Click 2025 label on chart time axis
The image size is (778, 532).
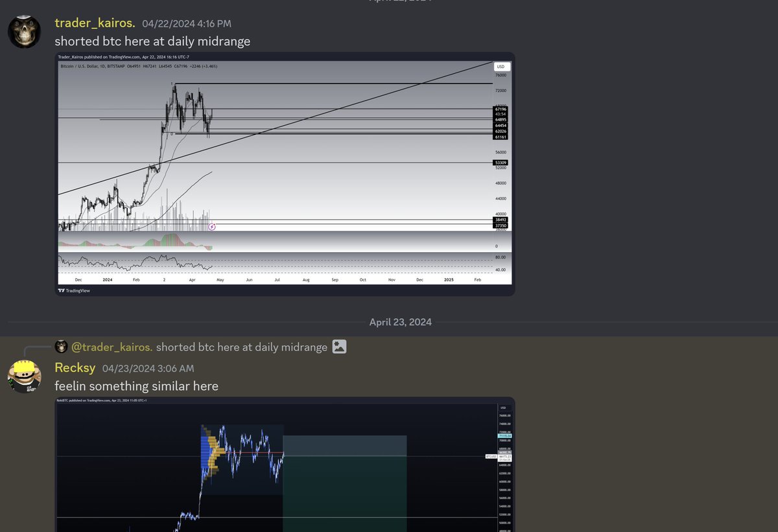coord(449,279)
